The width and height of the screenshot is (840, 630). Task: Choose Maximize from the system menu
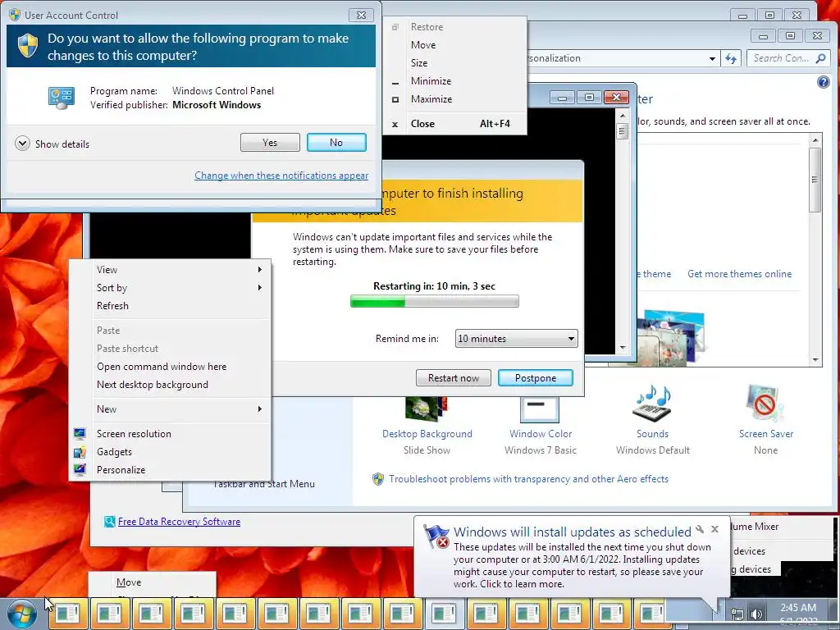point(454,99)
